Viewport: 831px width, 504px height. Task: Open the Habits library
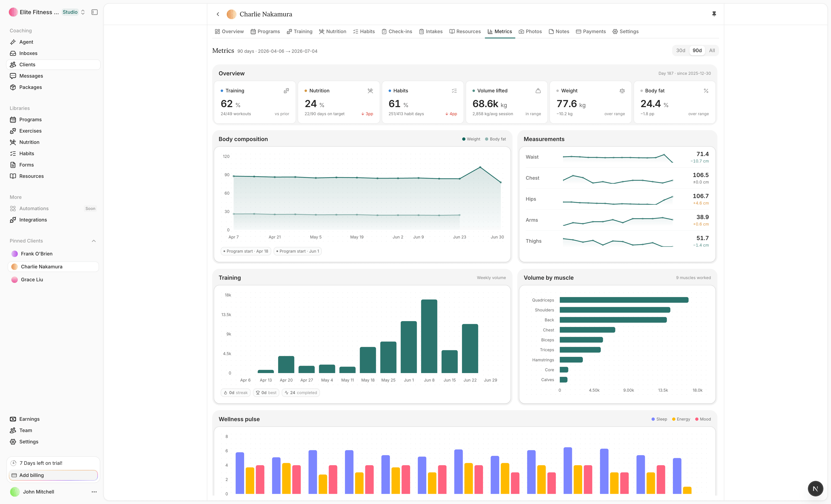53,153
